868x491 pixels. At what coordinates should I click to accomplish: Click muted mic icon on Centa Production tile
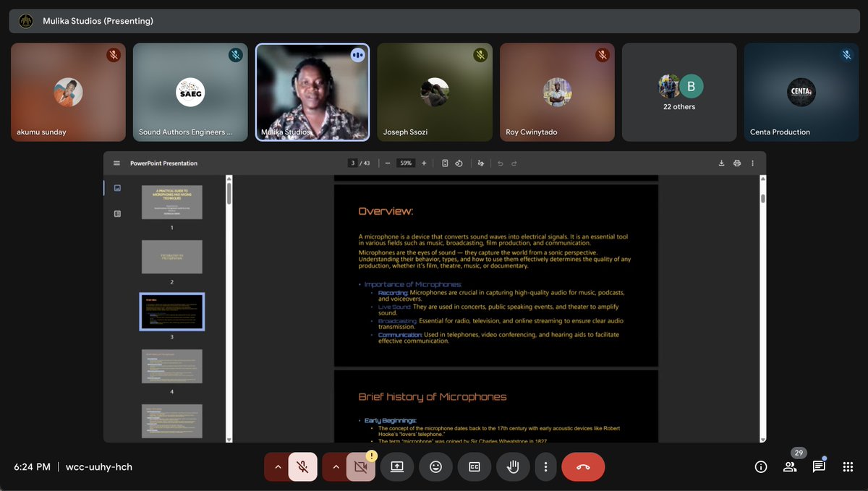pyautogui.click(x=846, y=55)
